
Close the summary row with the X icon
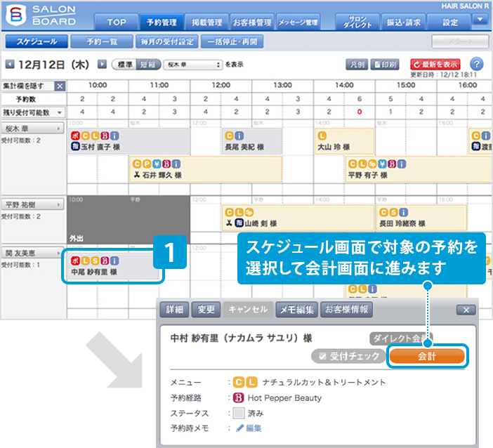[60, 86]
